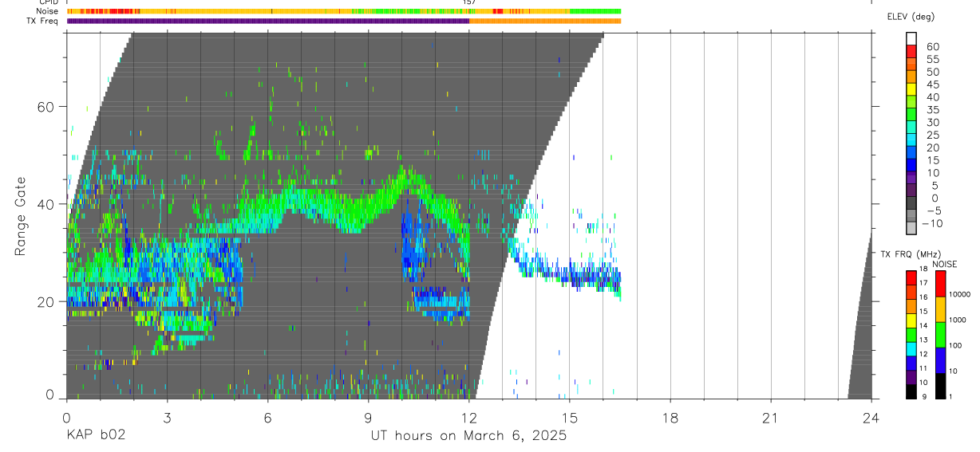Click ELEV legend tick label '15'
Viewport: 980px width, 452px height.
pos(933,160)
